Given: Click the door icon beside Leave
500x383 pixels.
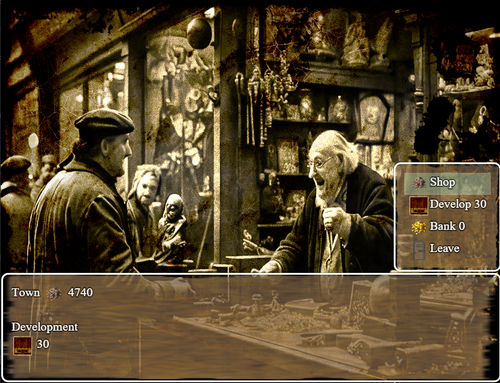Looking at the screenshot, I should (x=419, y=250).
